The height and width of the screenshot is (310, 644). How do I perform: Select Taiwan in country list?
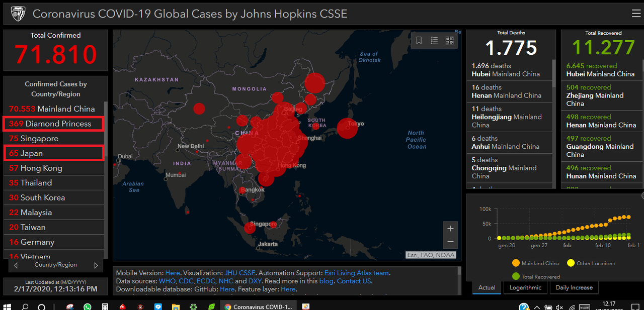(x=54, y=227)
